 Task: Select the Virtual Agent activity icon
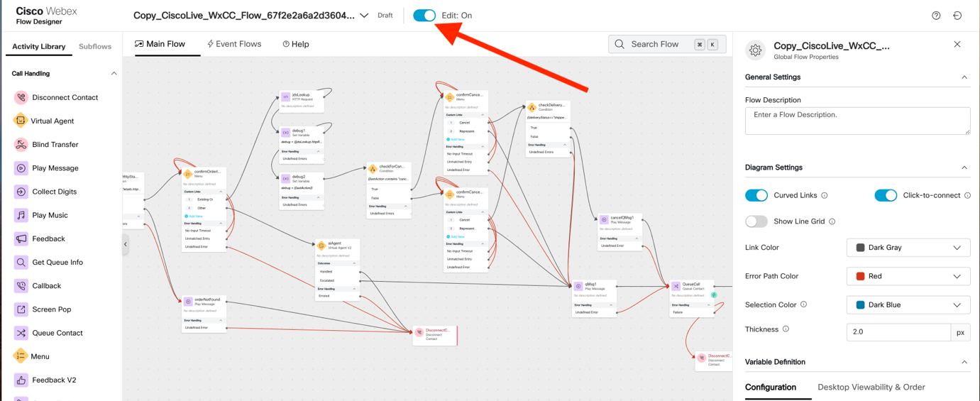tap(21, 121)
